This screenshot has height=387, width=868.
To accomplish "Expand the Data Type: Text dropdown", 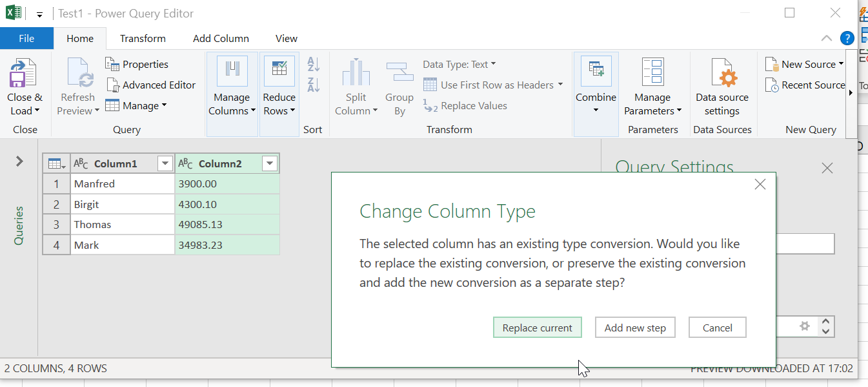I will point(459,64).
